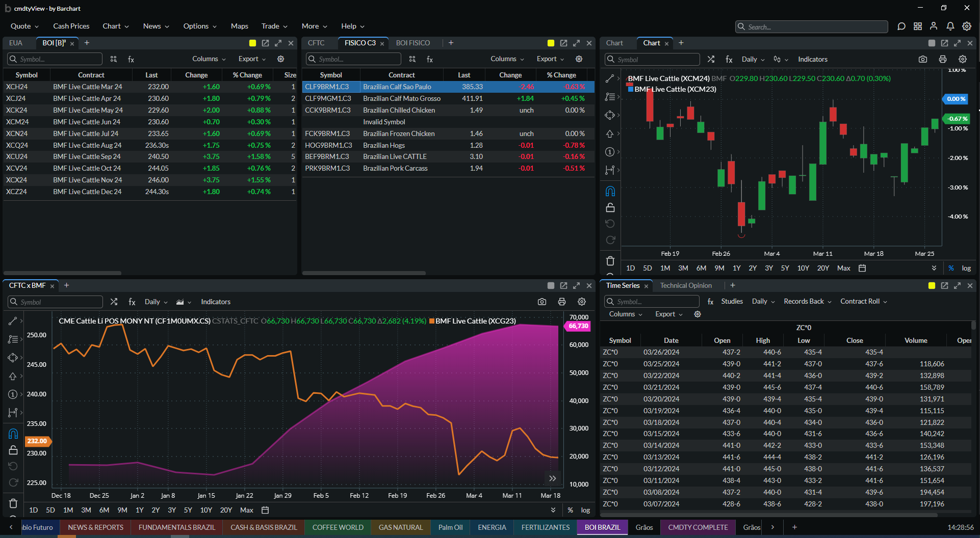
Task: Take a snapshot of the CFTC x BMF chart
Action: coord(542,302)
